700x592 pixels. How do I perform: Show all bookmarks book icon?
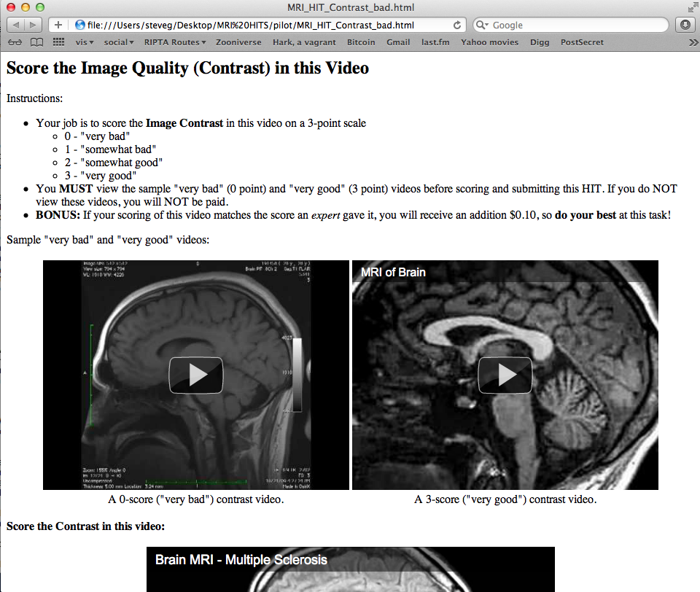point(36,42)
